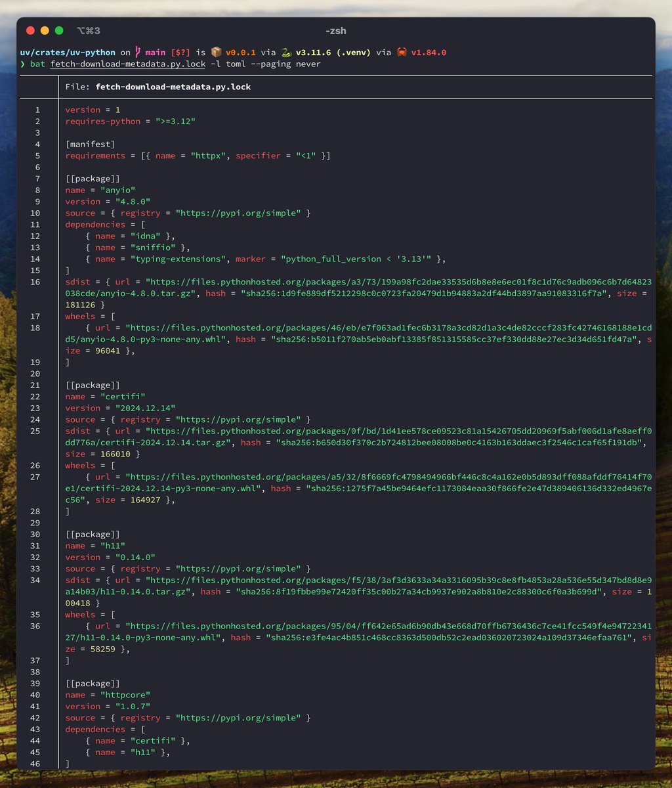Click the git branch icon beside "main"
The image size is (672, 788).
click(x=140, y=51)
